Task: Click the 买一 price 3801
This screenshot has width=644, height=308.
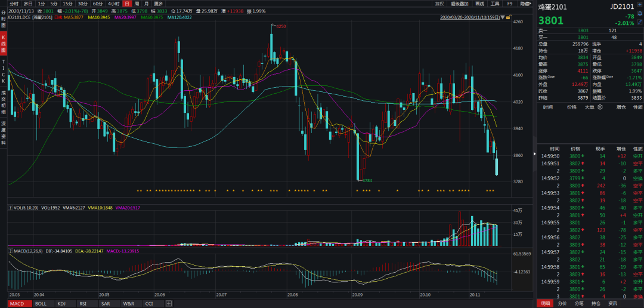Action: pos(583,38)
